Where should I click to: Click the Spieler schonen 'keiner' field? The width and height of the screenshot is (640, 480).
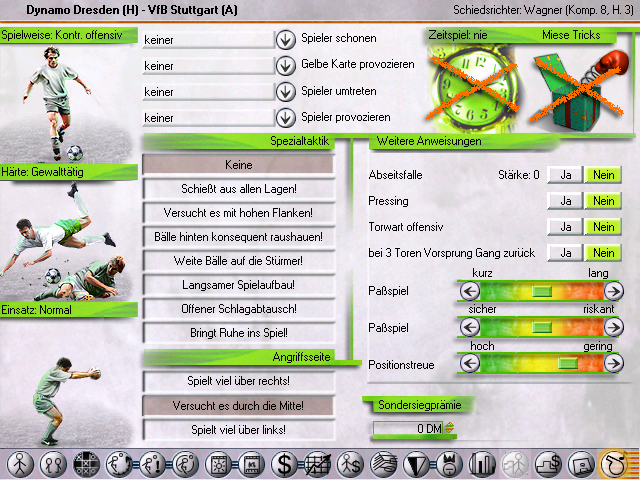point(209,40)
